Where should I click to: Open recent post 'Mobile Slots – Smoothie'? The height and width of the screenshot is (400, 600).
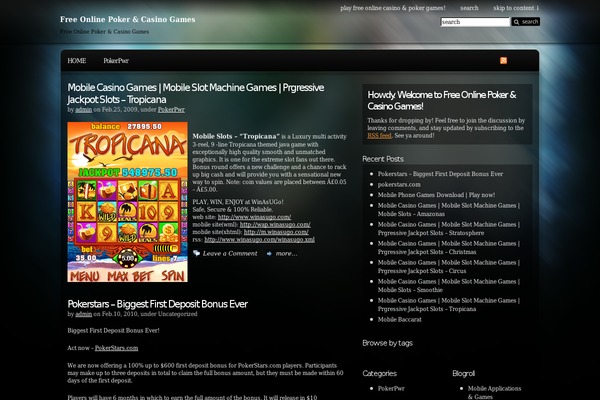(449, 286)
